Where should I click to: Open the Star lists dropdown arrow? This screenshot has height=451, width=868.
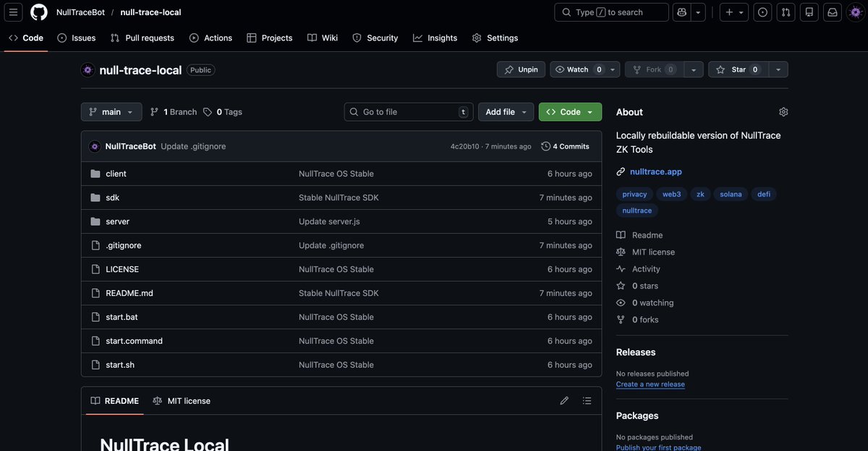coord(778,69)
